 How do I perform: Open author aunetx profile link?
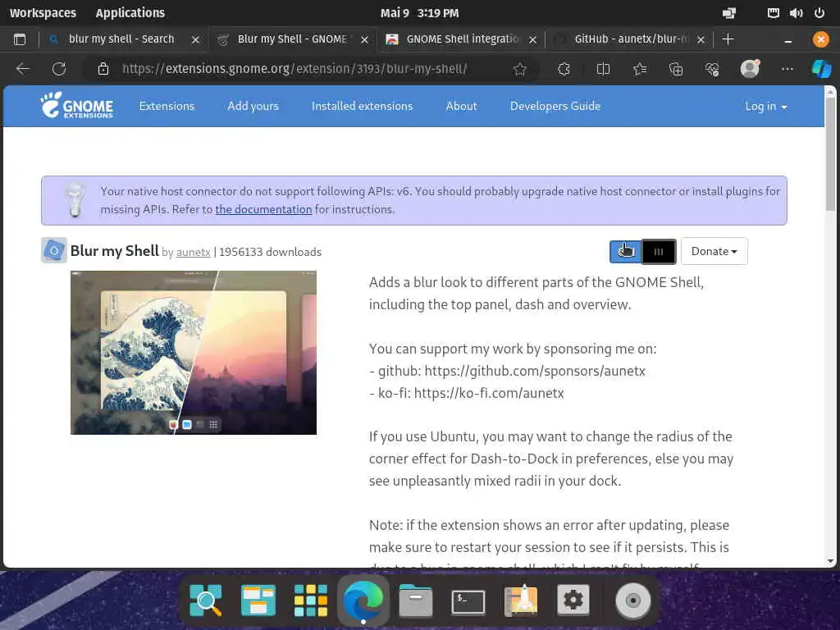click(x=194, y=253)
